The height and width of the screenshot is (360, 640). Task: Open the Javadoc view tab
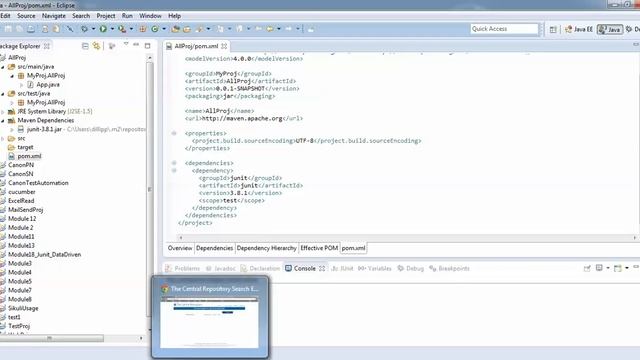[x=221, y=269]
